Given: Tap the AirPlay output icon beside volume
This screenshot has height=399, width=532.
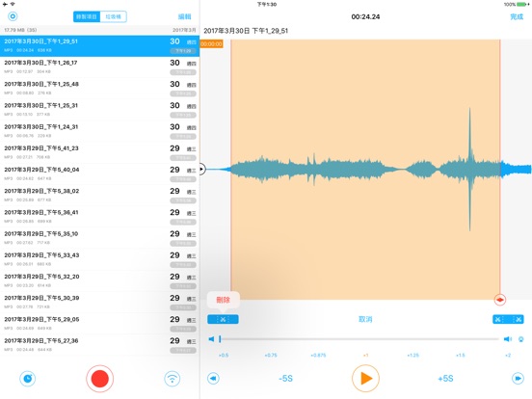Looking at the screenshot, I should [520, 339].
